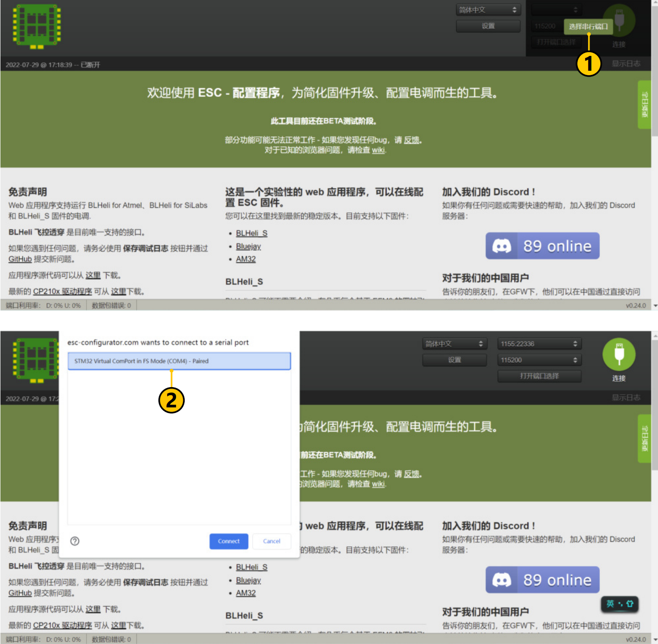Screen dimensions: 658x644
Task: Open the AM32 firmware link in top screenshot
Action: point(245,259)
